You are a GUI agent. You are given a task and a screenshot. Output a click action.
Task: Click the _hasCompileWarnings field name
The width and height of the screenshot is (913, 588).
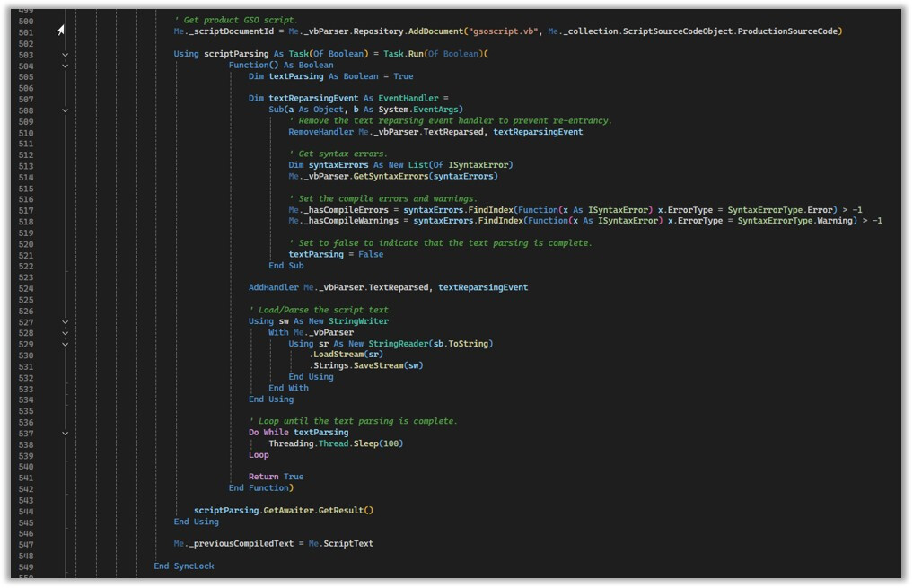tap(350, 221)
